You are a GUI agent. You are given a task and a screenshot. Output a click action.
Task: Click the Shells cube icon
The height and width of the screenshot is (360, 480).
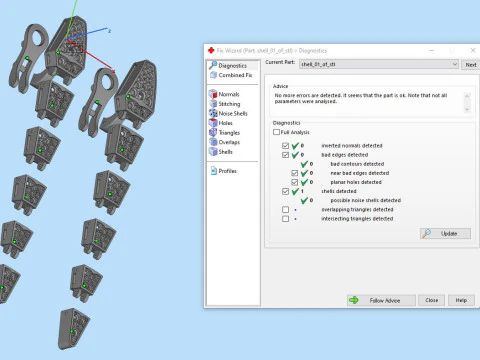(x=213, y=152)
